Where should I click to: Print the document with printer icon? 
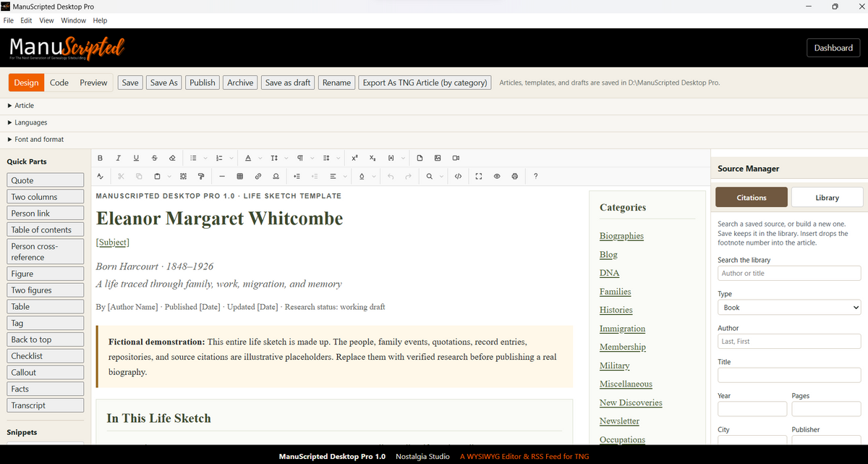point(515,176)
